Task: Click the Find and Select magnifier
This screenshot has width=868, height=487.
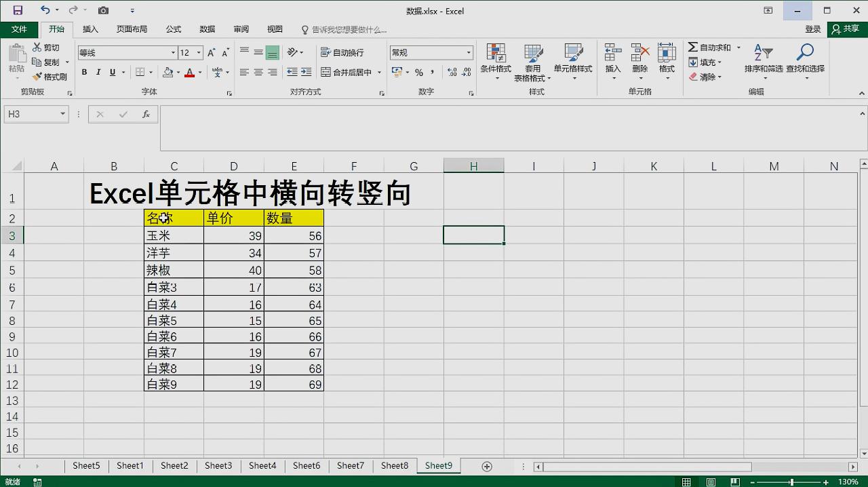Action: [x=805, y=54]
